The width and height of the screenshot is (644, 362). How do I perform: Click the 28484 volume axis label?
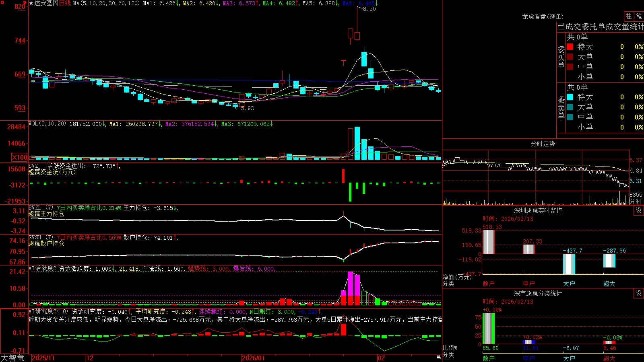17,127
